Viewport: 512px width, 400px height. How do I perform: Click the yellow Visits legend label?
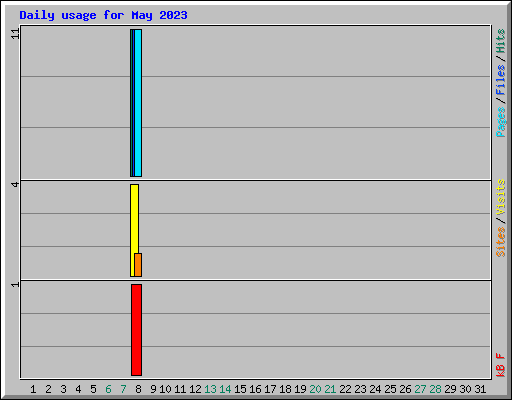501,197
